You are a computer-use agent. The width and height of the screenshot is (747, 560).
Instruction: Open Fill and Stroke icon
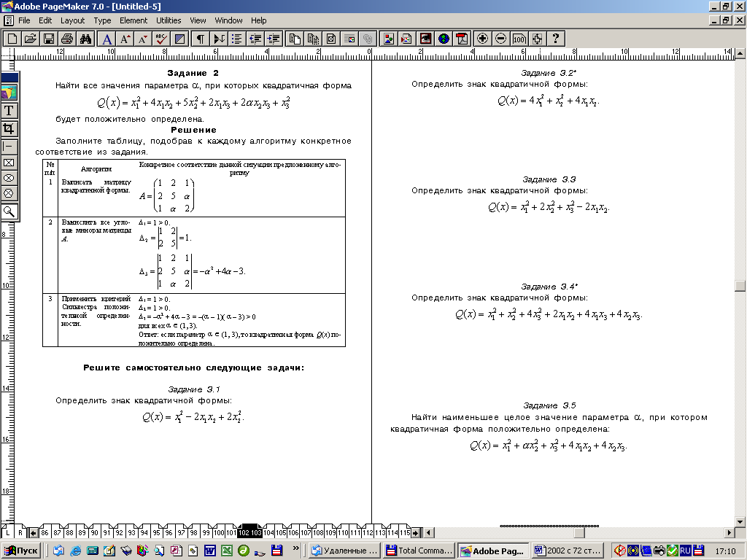click(179, 39)
